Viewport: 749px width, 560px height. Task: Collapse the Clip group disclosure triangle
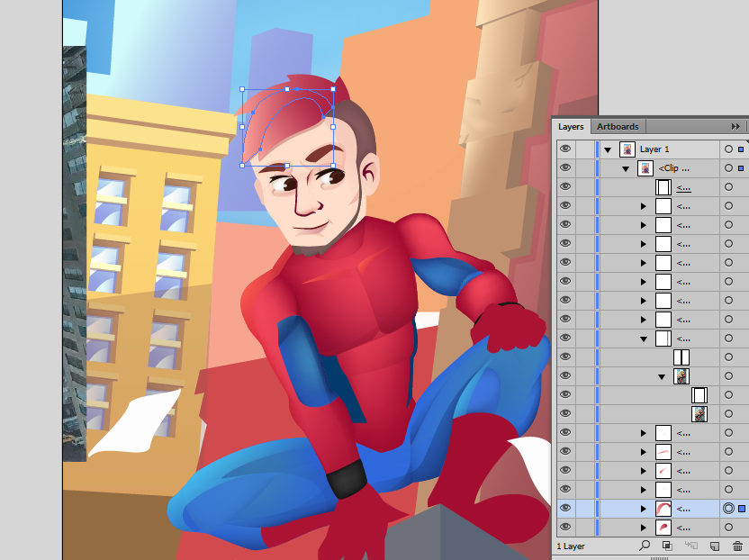(626, 168)
